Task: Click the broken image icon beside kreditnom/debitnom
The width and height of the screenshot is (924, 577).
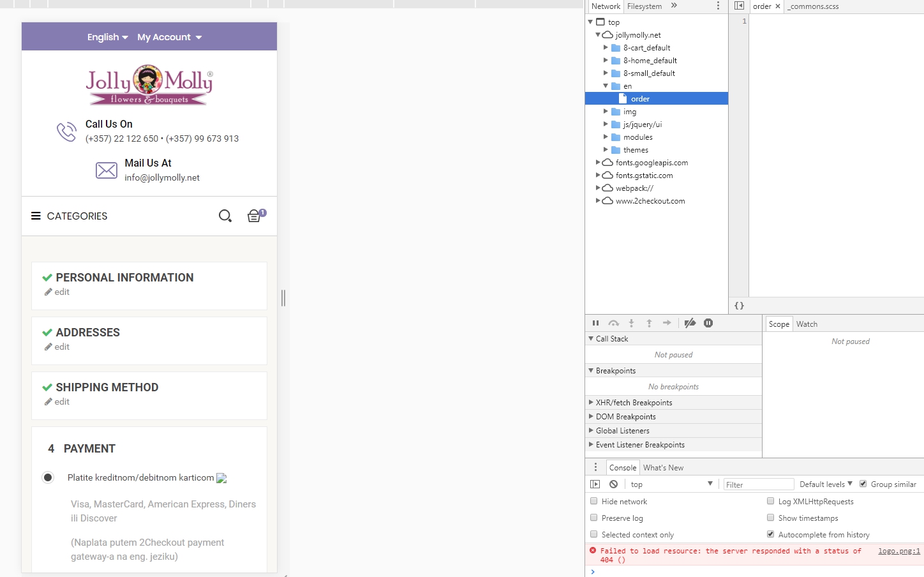Action: click(x=221, y=478)
